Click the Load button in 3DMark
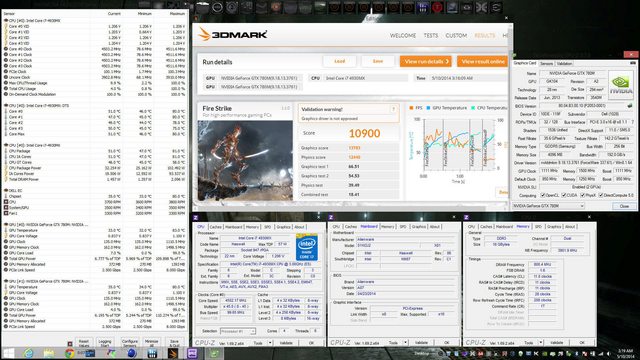 [340, 61]
